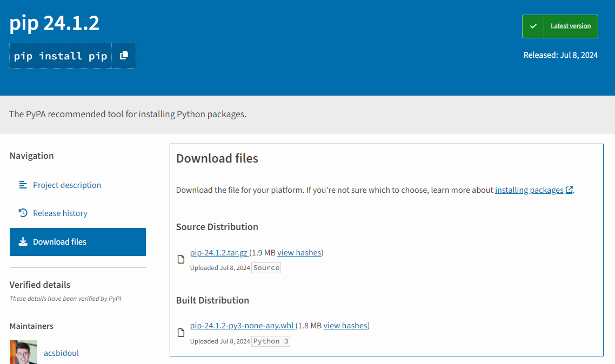
Task: Open the installing packages help link
Action: coord(529,190)
